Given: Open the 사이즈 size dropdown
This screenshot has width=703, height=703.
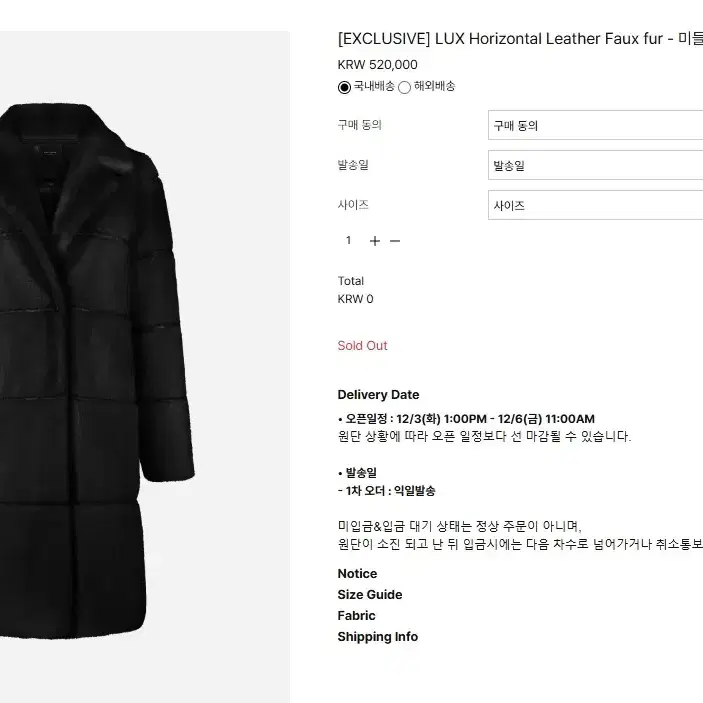Looking at the screenshot, I should pos(595,205).
